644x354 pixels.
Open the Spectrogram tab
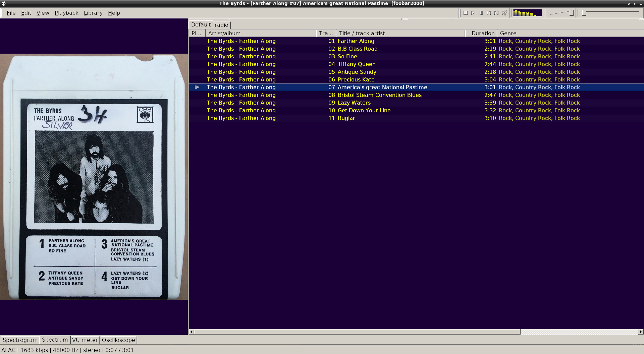point(20,340)
